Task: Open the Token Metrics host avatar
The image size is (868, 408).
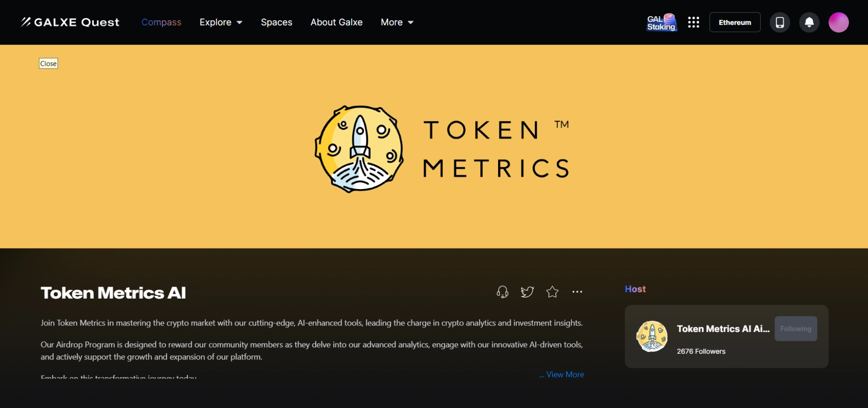Action: click(652, 337)
